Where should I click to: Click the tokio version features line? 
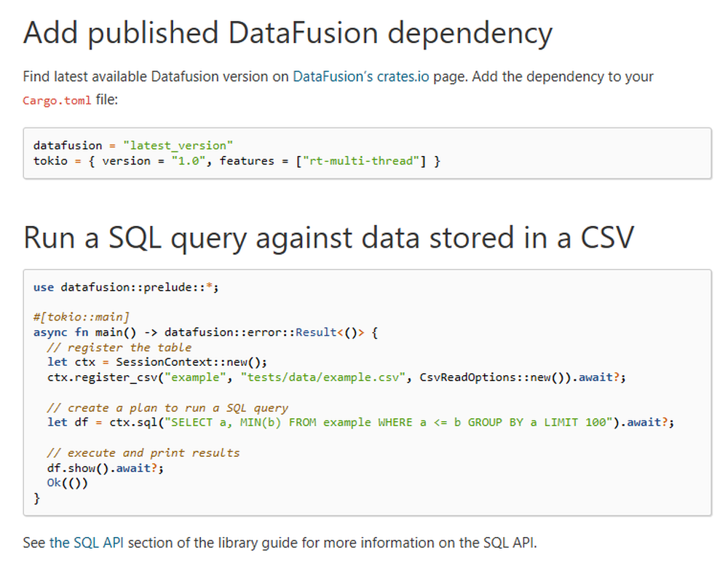[237, 161]
